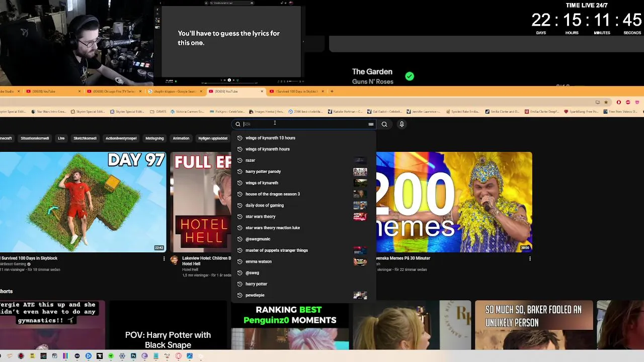The width and height of the screenshot is (644, 362).
Task: Open the on-screen keyboard icon in search box
Action: (x=371, y=124)
